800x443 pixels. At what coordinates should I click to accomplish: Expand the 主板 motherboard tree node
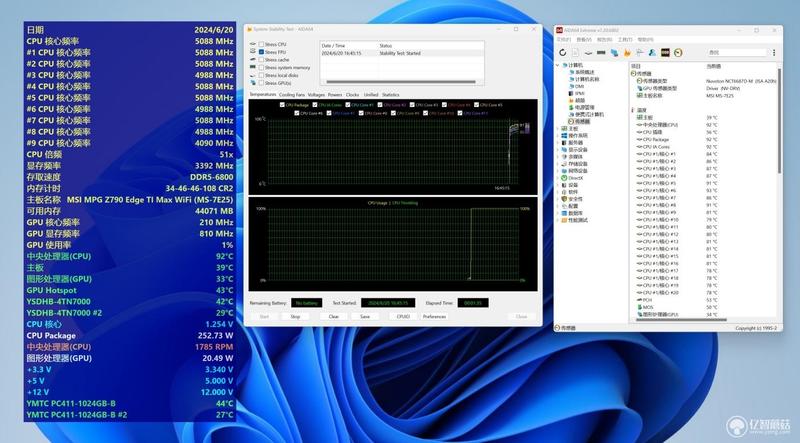[557, 129]
